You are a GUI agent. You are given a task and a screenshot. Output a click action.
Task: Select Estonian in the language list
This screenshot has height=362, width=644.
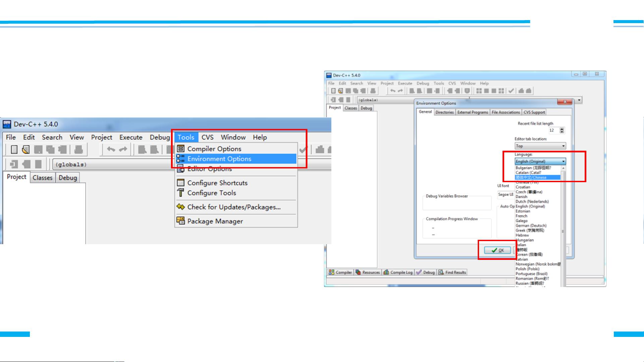coord(538,211)
